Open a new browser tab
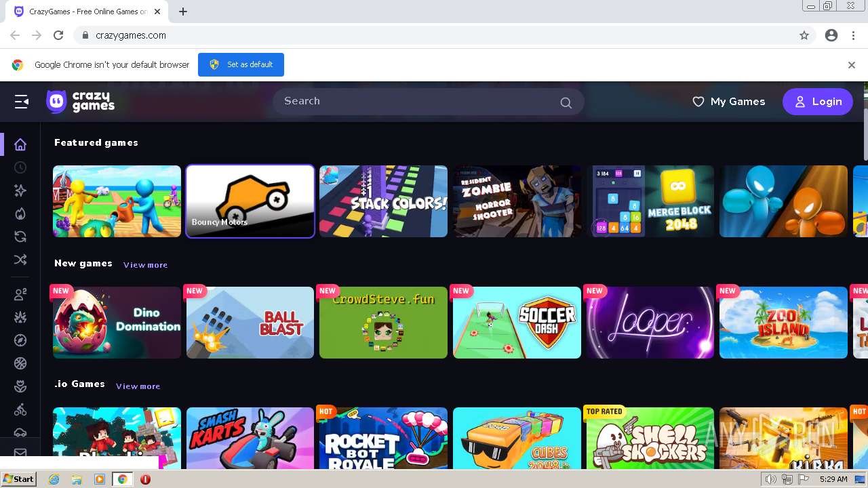The image size is (868, 488). point(183,12)
